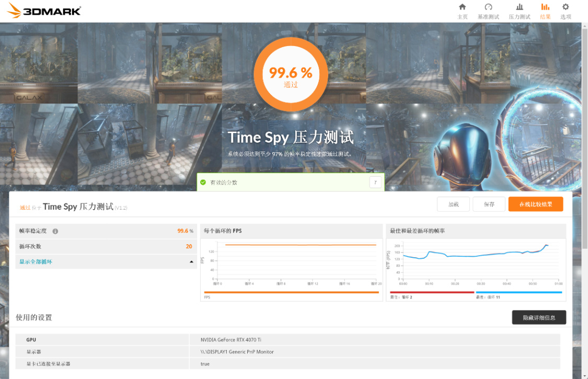The image size is (588, 379).
Task: Click the 显示器 row label
Action: tap(34, 352)
